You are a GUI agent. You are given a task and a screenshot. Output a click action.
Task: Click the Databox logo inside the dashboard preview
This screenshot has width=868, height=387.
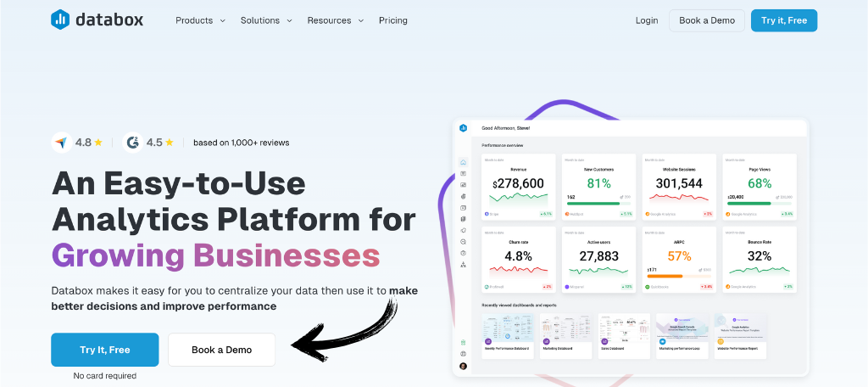click(464, 128)
